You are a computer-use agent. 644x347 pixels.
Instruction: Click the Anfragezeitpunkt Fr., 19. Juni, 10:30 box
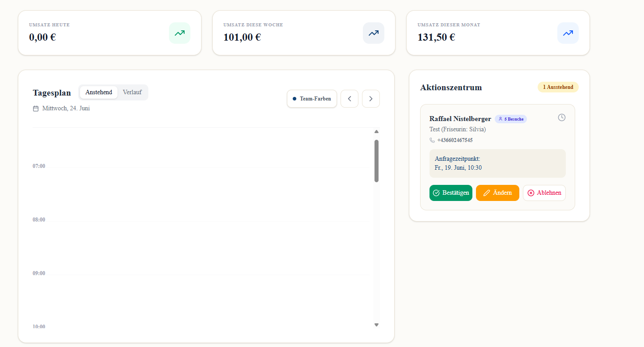pyautogui.click(x=497, y=163)
